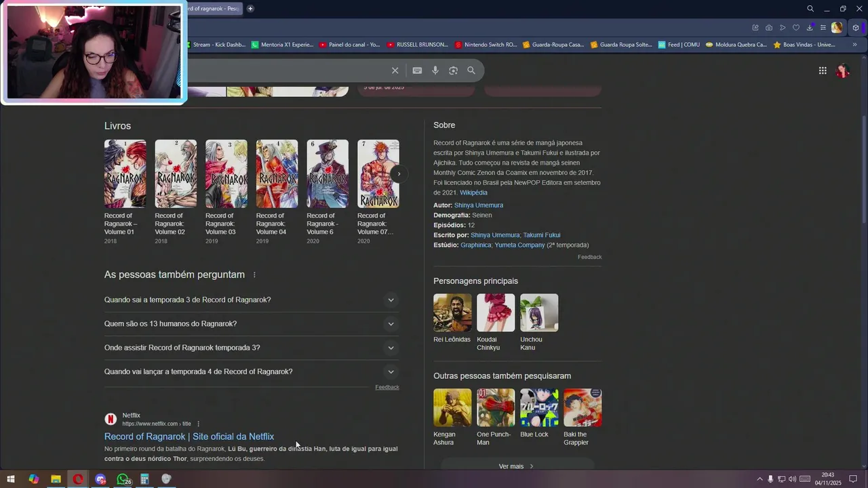Start a voice search with the microphone

click(435, 70)
